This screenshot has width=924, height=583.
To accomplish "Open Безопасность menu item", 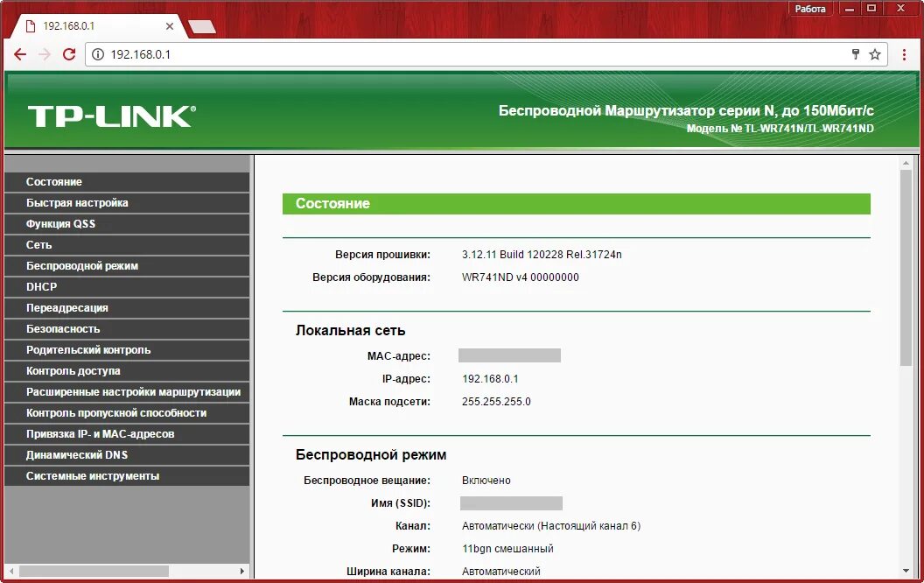I will point(127,329).
